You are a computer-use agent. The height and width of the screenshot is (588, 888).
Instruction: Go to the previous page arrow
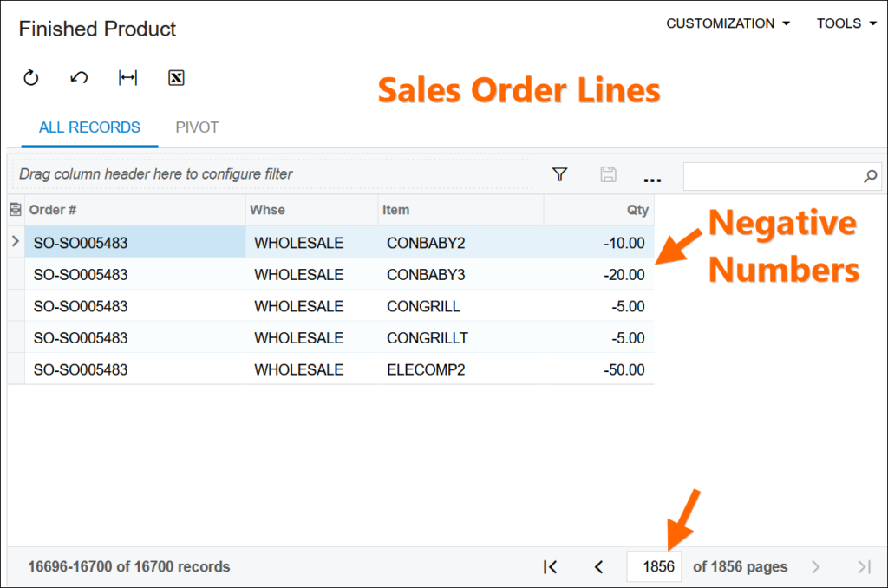[x=598, y=566]
